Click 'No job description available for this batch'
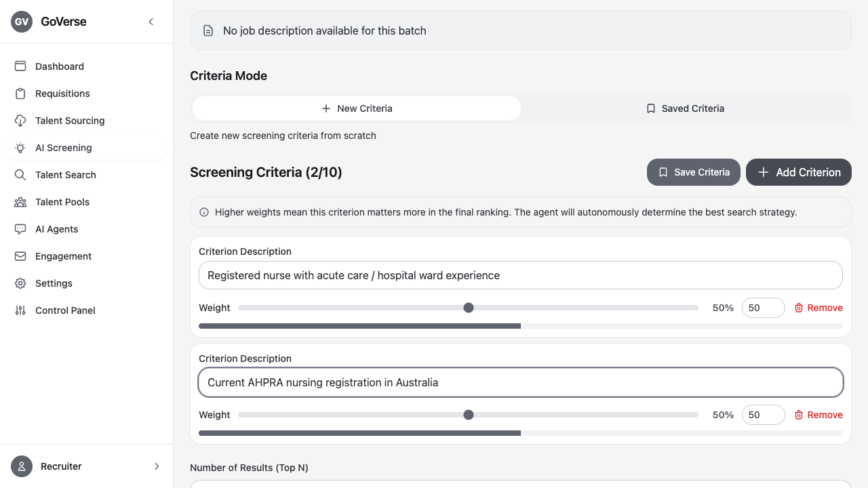The height and width of the screenshot is (488, 868). click(x=325, y=30)
